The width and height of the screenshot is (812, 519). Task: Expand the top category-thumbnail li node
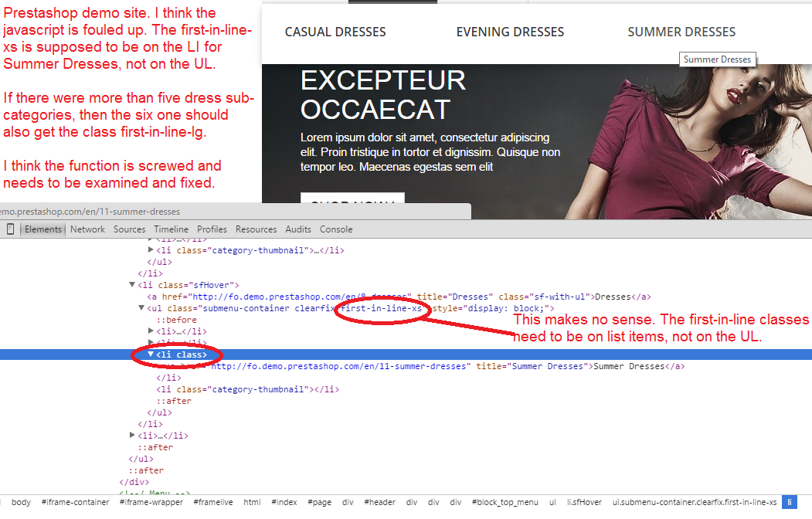(x=151, y=250)
